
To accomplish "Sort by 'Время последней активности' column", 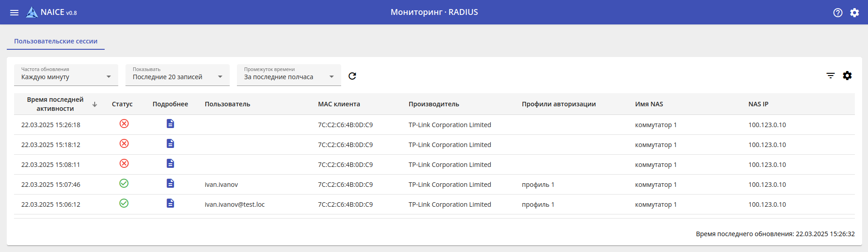I will [x=55, y=104].
